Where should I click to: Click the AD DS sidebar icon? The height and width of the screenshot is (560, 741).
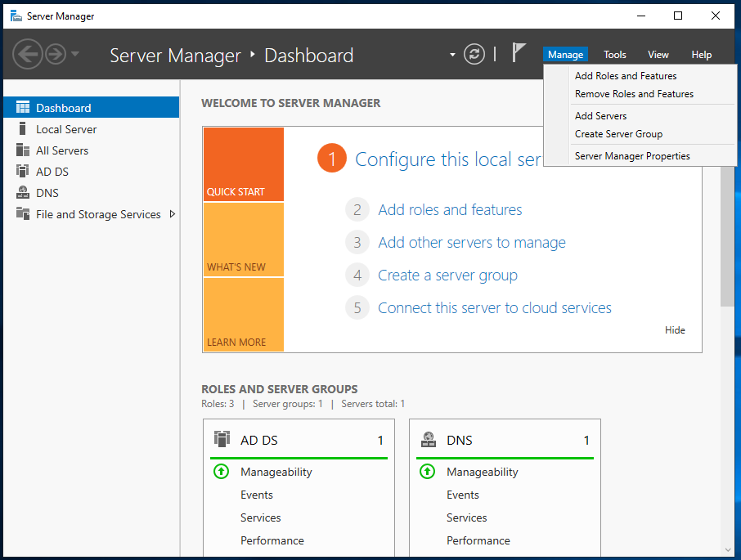click(23, 171)
